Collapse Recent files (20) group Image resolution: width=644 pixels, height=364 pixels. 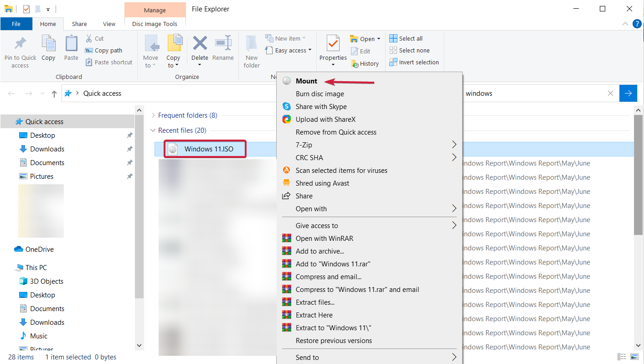coord(153,130)
